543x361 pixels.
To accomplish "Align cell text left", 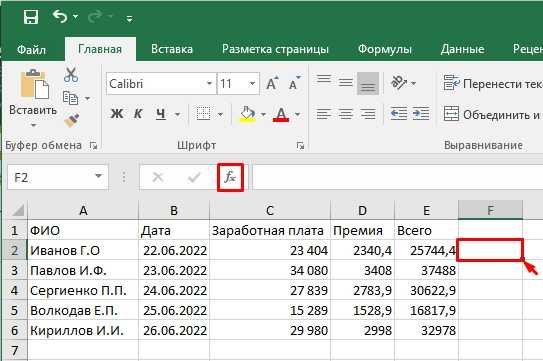I will point(324,114).
